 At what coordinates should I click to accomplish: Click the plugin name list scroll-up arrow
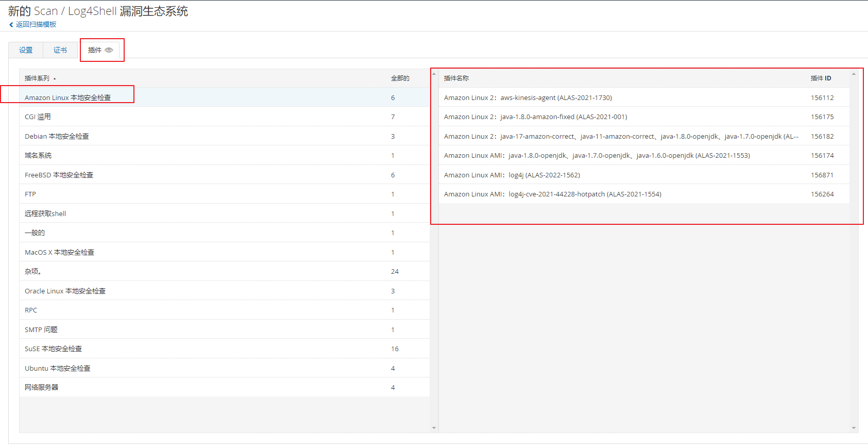pos(854,74)
